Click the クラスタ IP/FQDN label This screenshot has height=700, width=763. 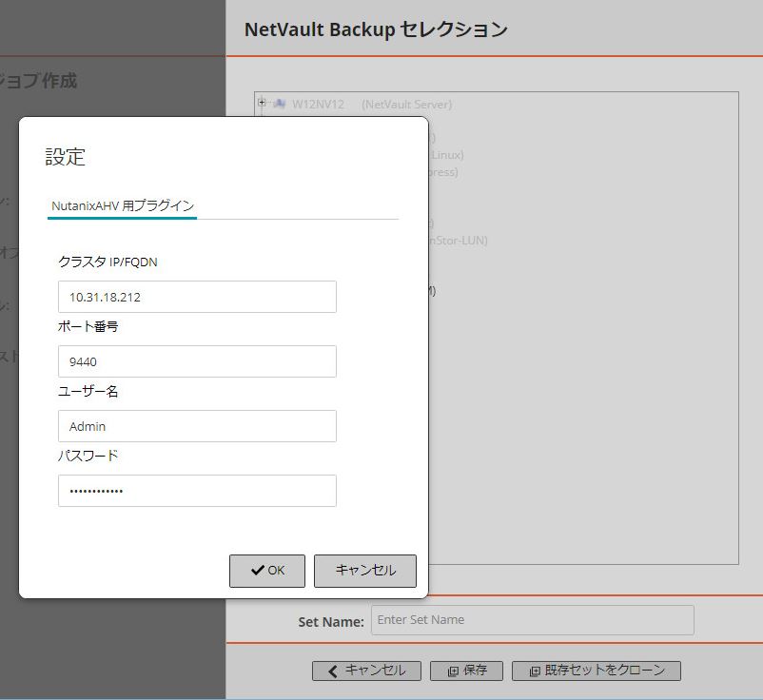tap(108, 262)
